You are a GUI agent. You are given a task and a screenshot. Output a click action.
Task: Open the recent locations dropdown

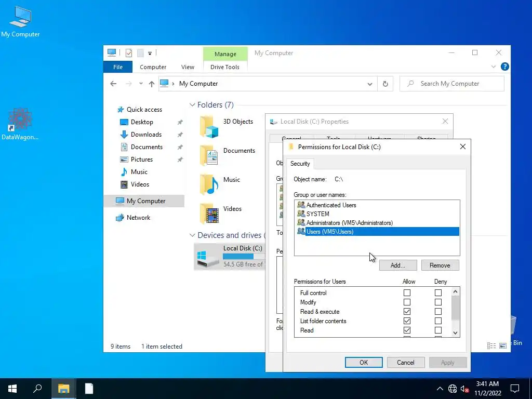(x=141, y=84)
